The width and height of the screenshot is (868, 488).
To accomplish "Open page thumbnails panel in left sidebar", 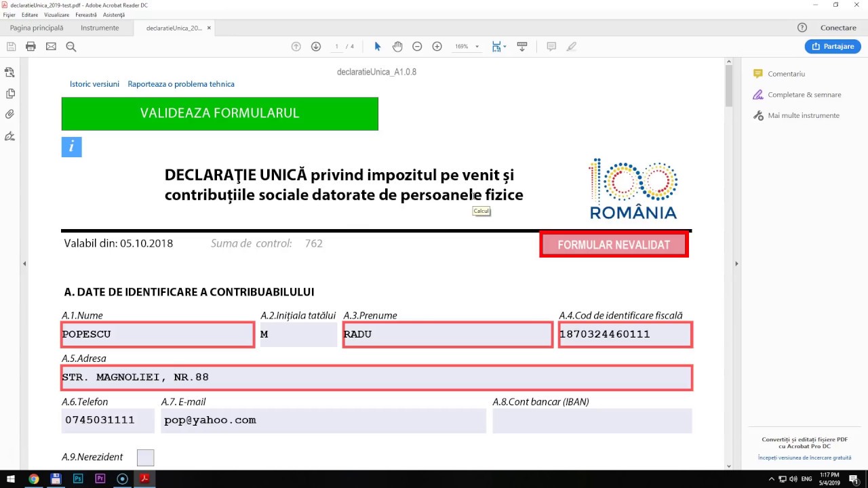I will [x=9, y=73].
